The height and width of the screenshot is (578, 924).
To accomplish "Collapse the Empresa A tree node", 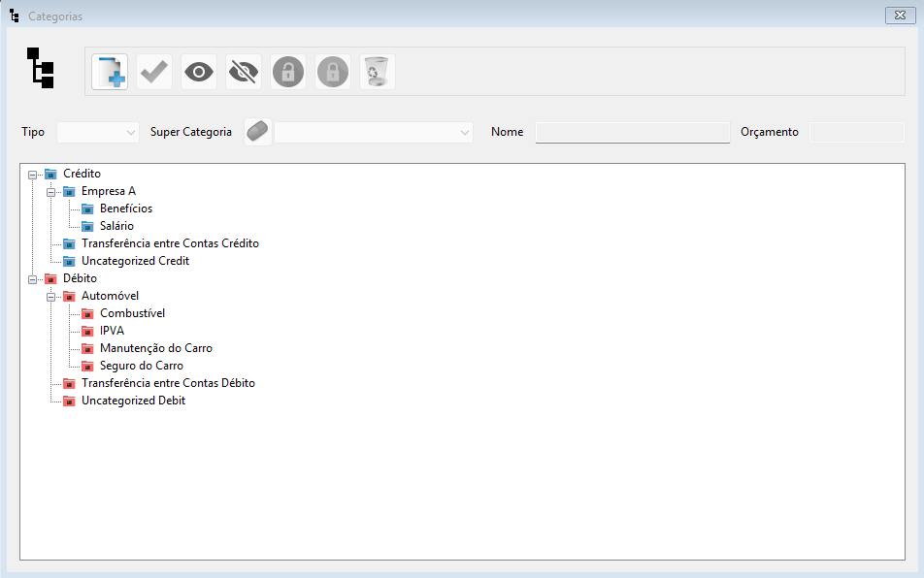I will pos(51,191).
